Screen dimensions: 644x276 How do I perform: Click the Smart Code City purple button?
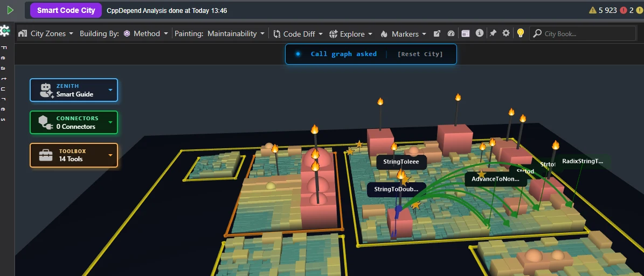(66, 10)
